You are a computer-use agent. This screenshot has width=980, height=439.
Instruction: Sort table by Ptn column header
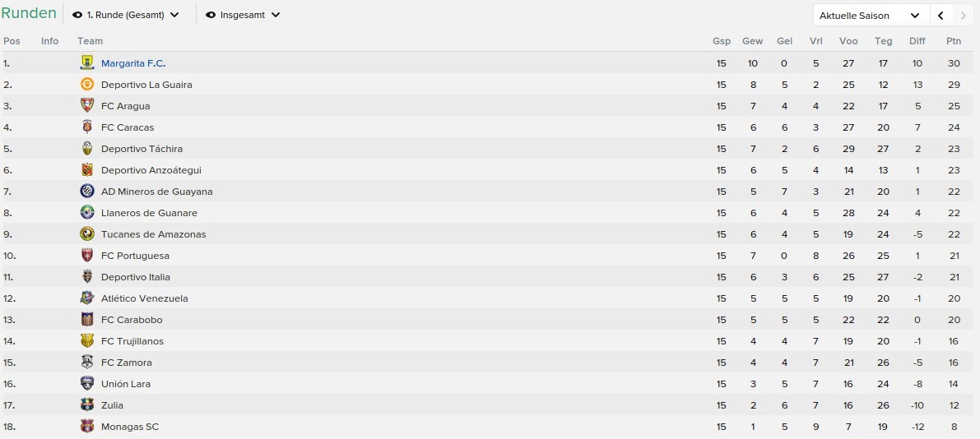pos(953,41)
